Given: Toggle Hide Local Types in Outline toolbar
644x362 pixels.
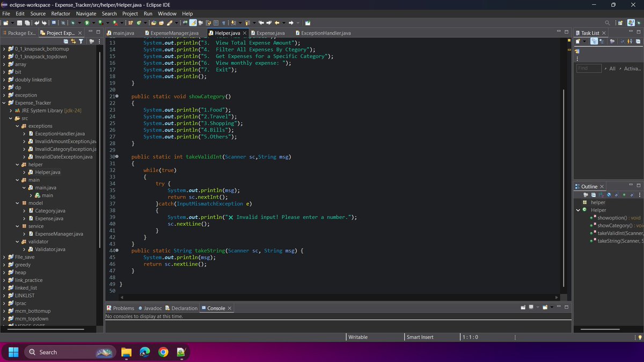Looking at the screenshot, I should pos(632,195).
